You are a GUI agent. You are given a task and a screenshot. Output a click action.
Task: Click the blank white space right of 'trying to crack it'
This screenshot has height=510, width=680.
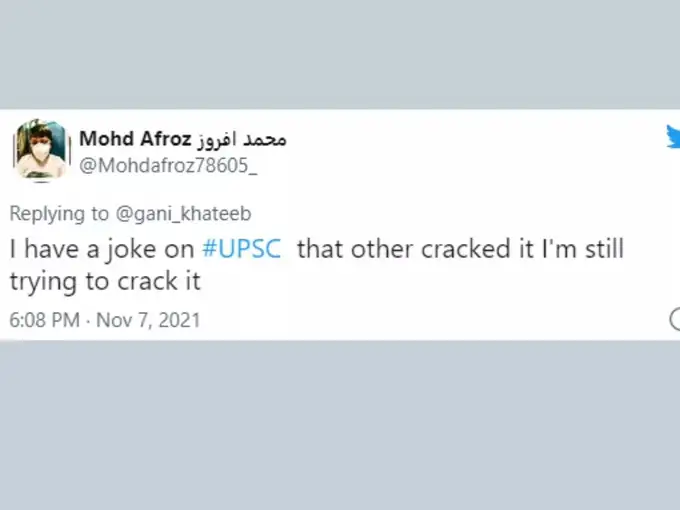coord(420,282)
